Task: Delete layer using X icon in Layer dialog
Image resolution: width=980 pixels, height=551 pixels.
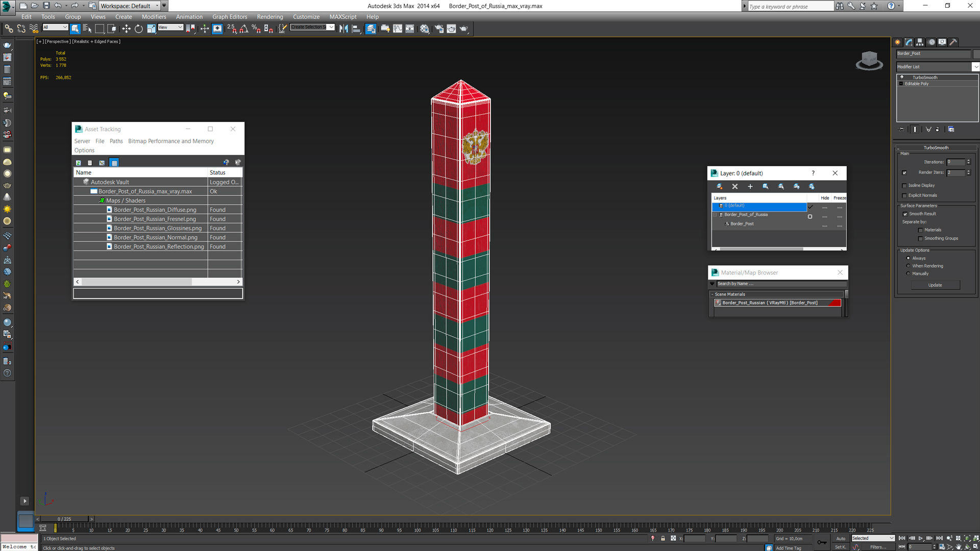Action: tap(735, 186)
